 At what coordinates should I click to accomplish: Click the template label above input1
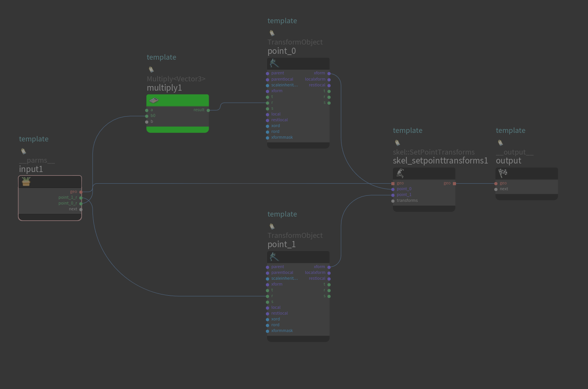point(34,139)
